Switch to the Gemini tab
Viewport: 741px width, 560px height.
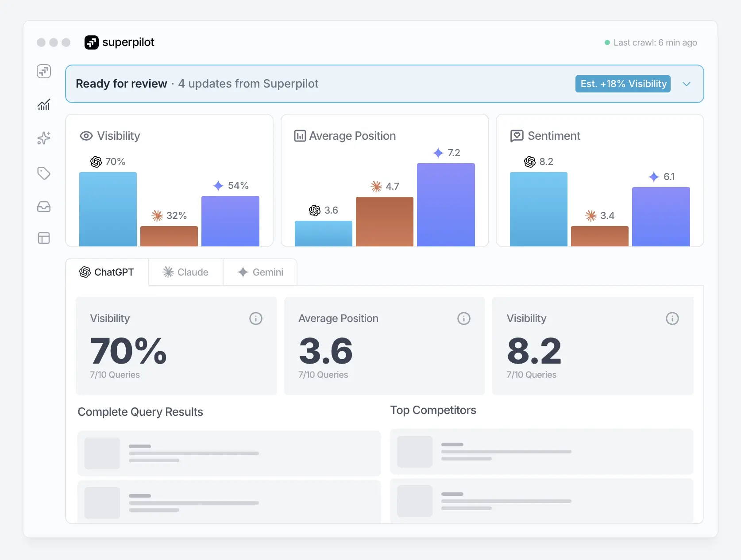[x=260, y=272]
